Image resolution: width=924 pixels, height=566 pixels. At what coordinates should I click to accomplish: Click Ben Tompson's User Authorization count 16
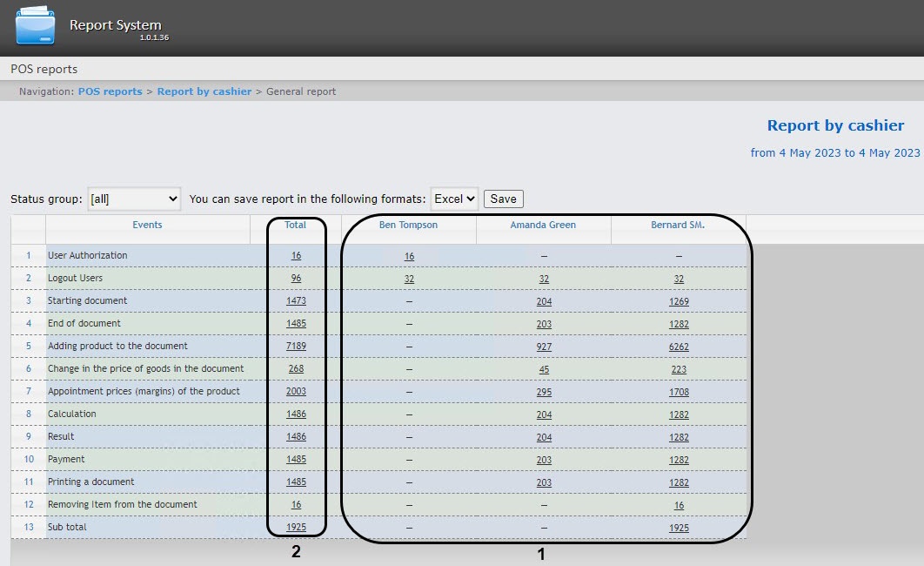pyautogui.click(x=409, y=256)
